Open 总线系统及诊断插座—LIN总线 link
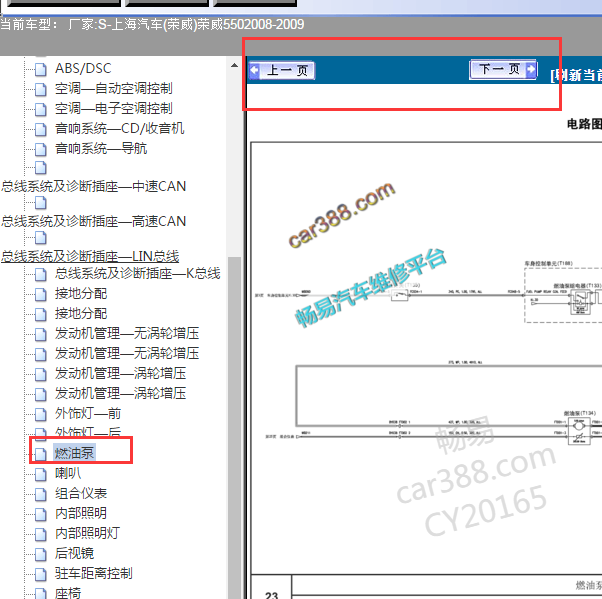The width and height of the screenshot is (602, 599). [x=90, y=256]
